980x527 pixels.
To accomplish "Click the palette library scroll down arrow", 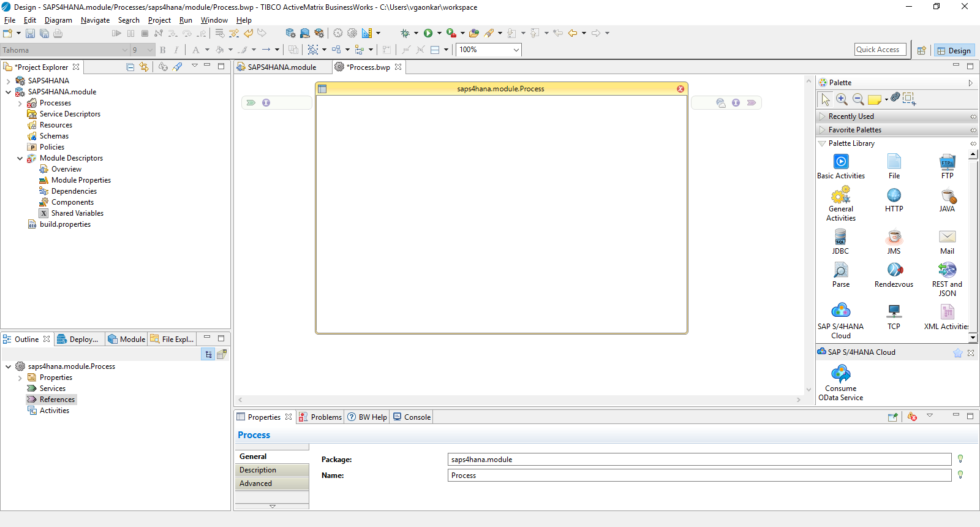I will point(973,337).
